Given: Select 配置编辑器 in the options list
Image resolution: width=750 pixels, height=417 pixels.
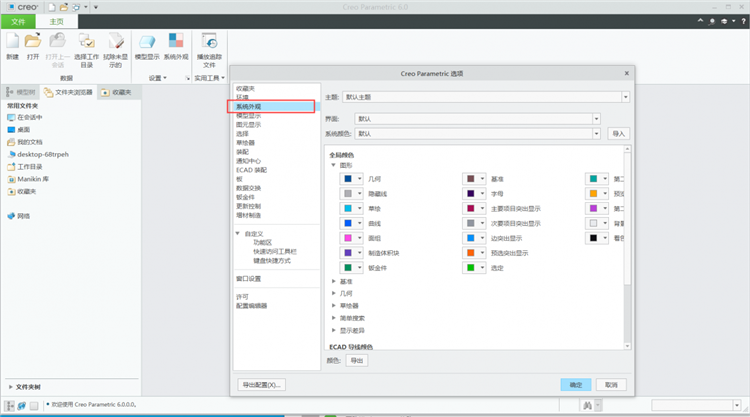Looking at the screenshot, I should [x=251, y=306].
